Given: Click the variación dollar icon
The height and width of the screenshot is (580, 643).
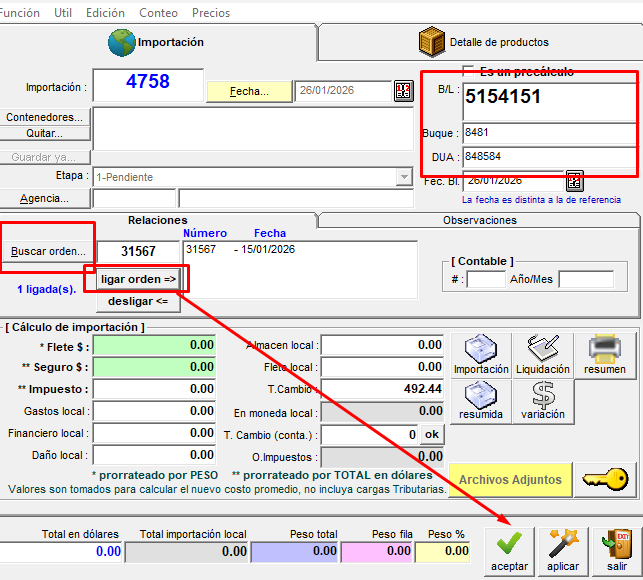Looking at the screenshot, I should pos(543,401).
